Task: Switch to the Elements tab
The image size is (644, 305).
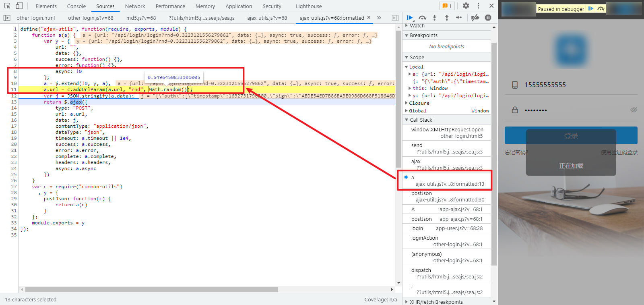Action: point(46,6)
